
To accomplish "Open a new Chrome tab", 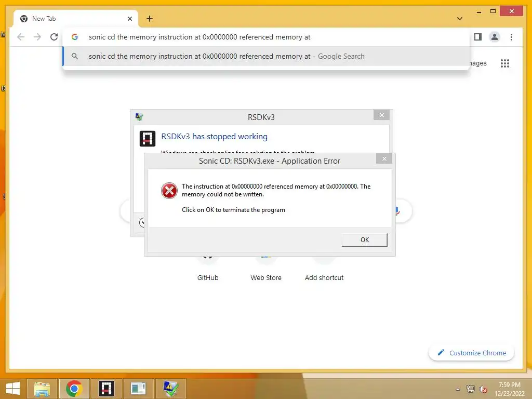I will pyautogui.click(x=150, y=19).
